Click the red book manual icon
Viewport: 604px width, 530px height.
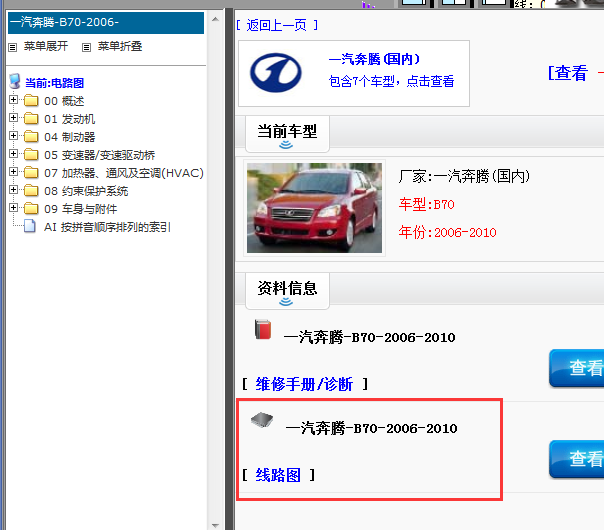point(263,329)
